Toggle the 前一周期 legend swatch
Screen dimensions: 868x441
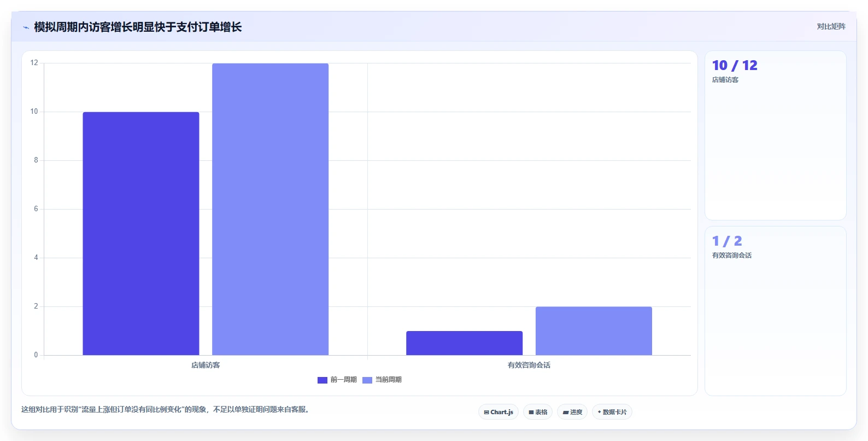tap(322, 380)
